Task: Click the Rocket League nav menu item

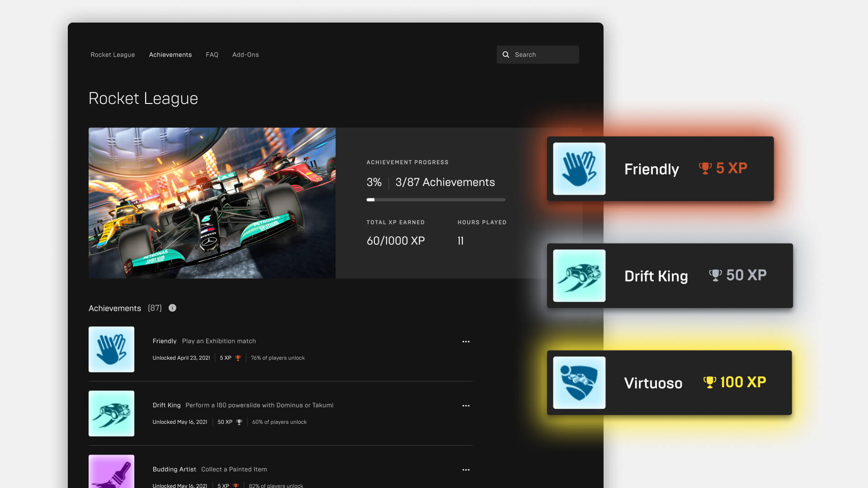Action: coord(113,54)
